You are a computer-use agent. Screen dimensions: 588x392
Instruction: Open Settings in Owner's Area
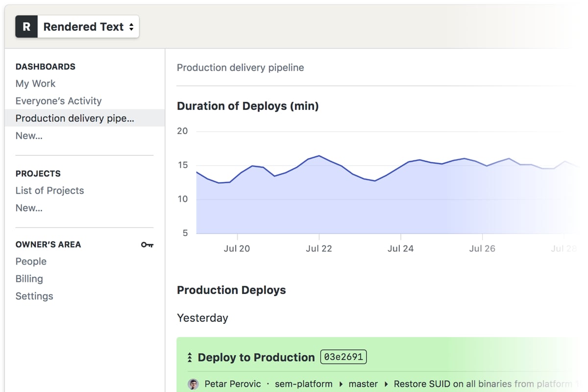[x=34, y=296]
